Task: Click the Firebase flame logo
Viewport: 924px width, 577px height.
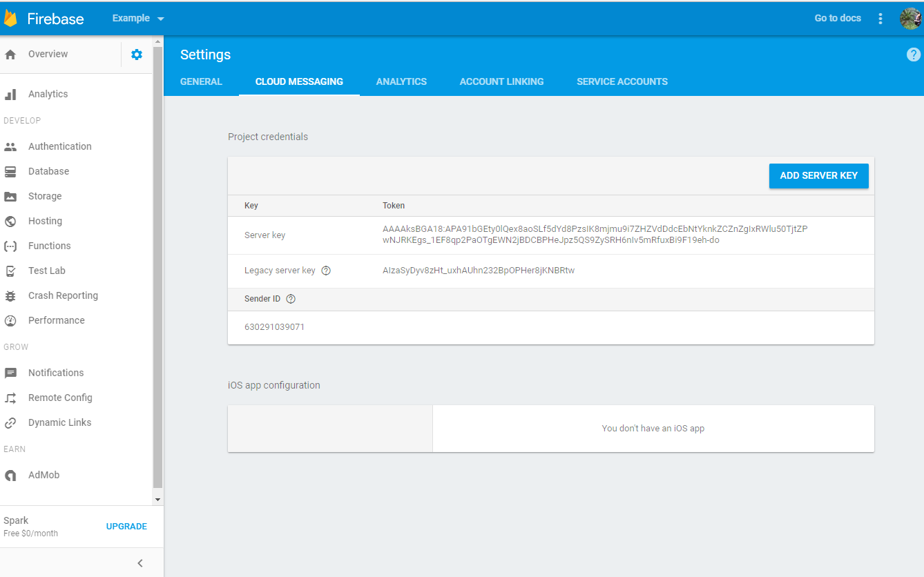Action: (x=10, y=19)
